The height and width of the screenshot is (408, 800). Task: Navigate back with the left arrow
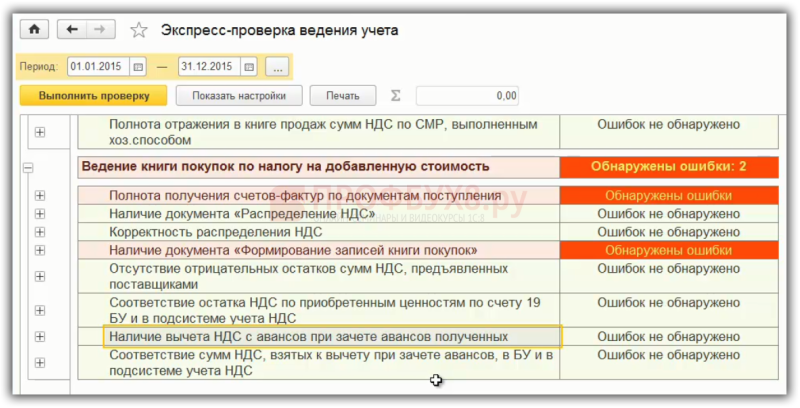[x=72, y=30]
